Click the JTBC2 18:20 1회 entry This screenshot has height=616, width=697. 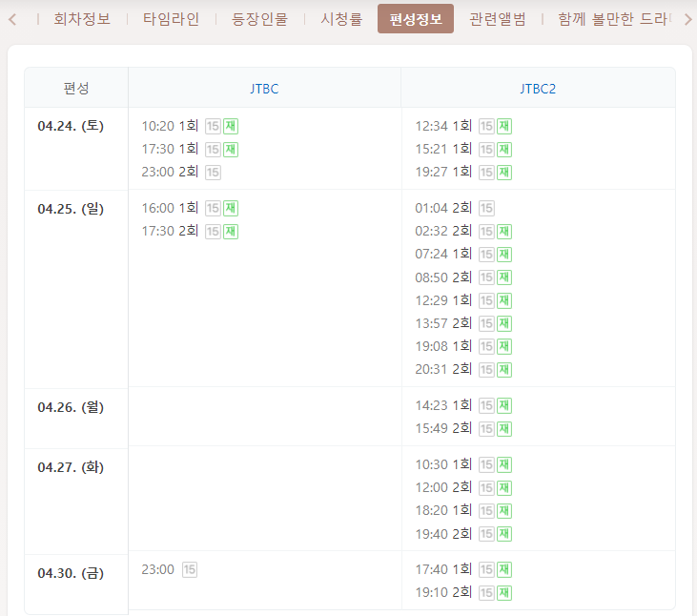pos(463,511)
